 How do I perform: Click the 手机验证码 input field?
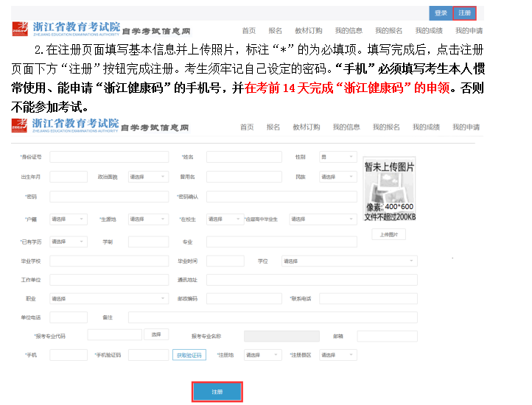[x=148, y=355]
